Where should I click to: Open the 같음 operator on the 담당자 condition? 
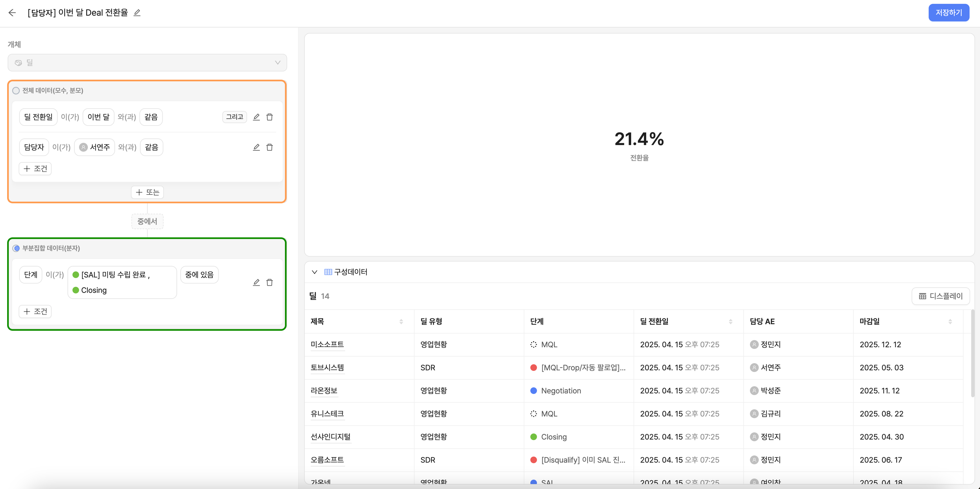(152, 147)
